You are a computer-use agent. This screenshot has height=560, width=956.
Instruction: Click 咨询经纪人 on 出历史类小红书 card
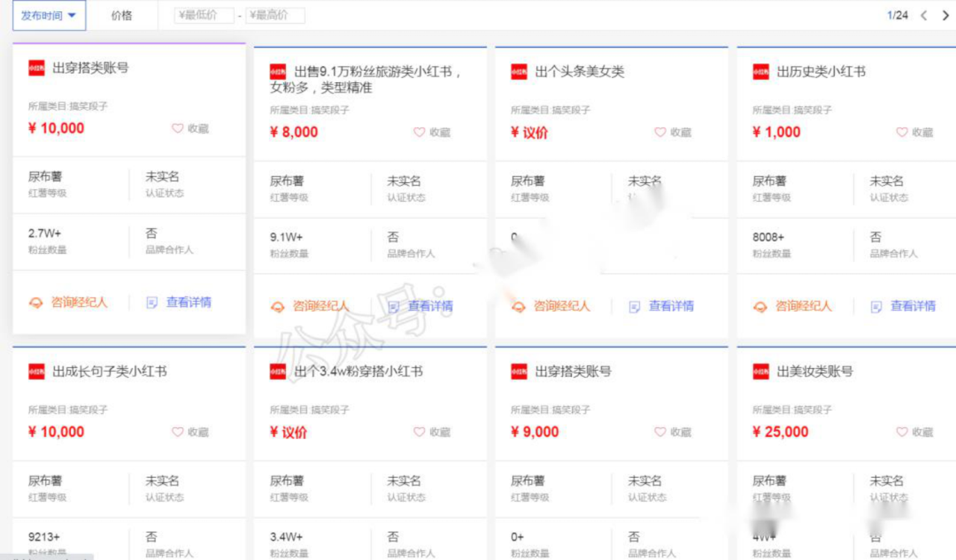coord(803,306)
